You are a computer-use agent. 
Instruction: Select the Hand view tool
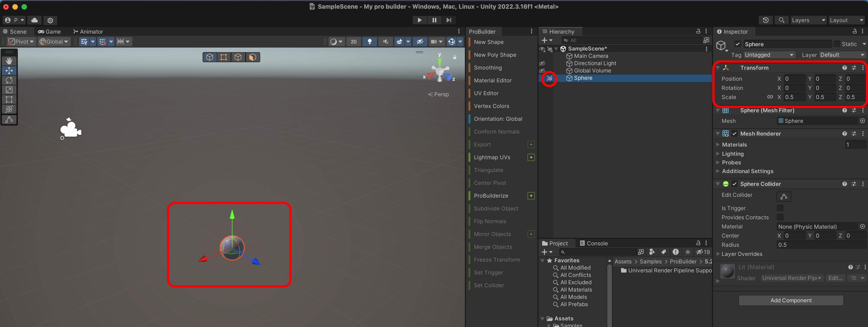[9, 61]
